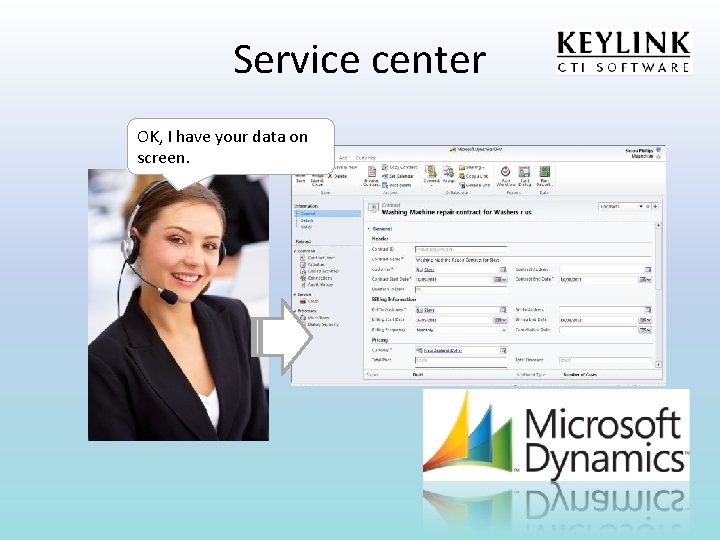Open the Customer field lookup icon

pyautogui.click(x=503, y=270)
